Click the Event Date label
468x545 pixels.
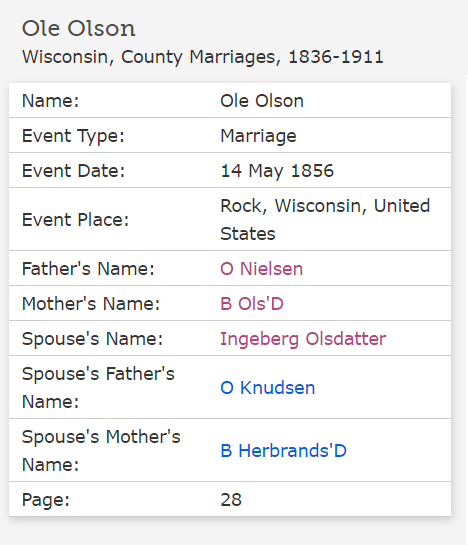73,171
